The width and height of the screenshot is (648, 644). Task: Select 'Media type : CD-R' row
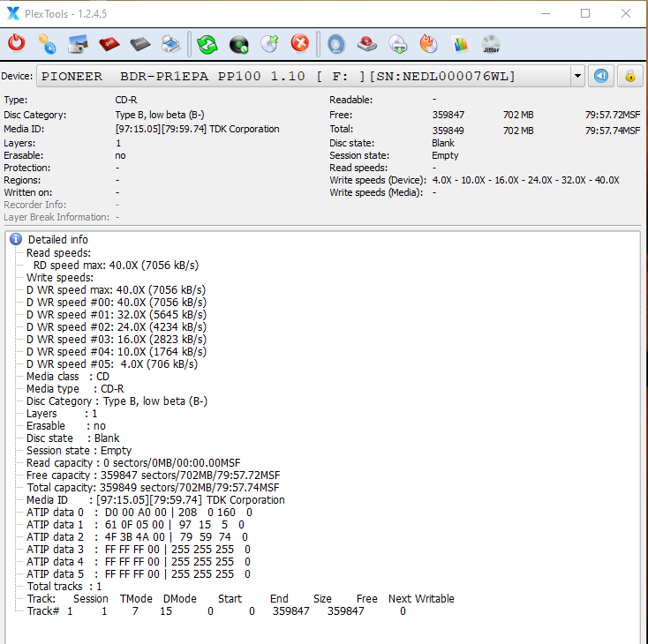coord(75,389)
